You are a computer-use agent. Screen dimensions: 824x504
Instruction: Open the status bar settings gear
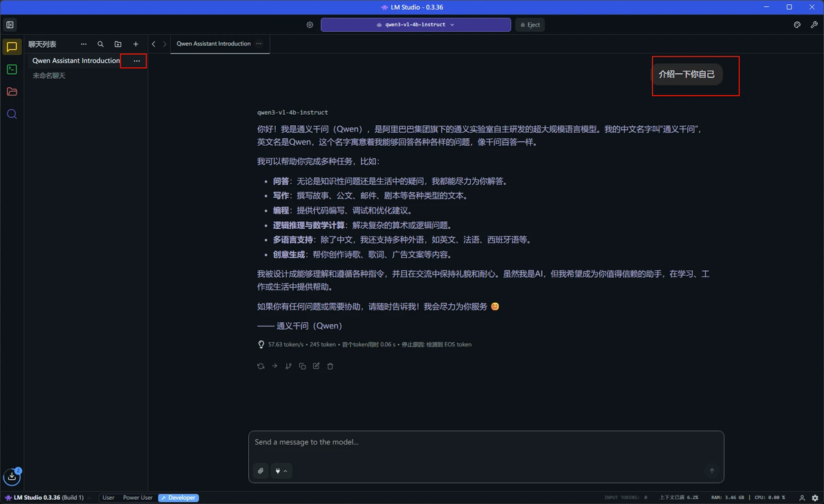[815, 498]
